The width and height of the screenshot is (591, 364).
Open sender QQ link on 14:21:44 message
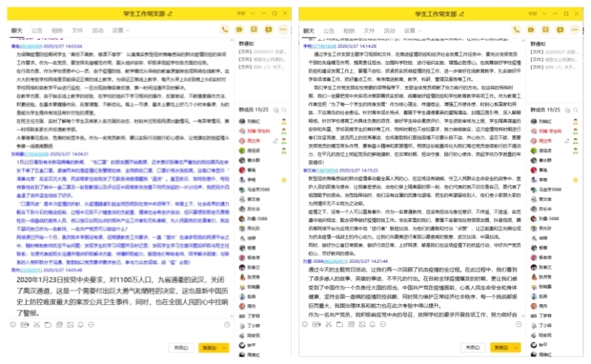(335, 261)
